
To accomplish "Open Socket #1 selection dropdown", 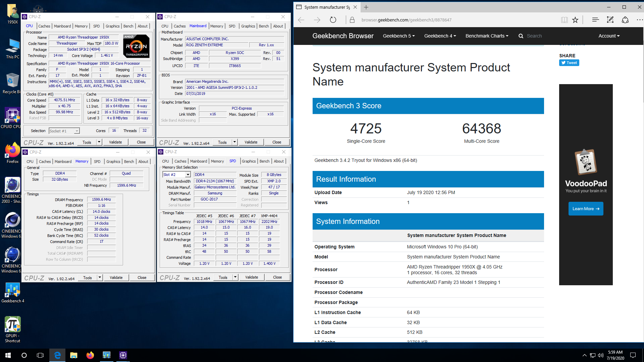I will point(64,131).
